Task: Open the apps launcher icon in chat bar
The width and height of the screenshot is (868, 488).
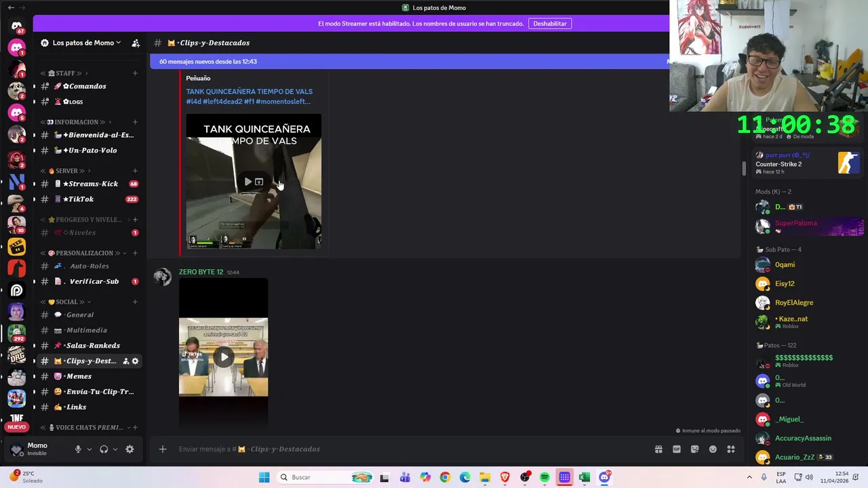Action: point(731,449)
